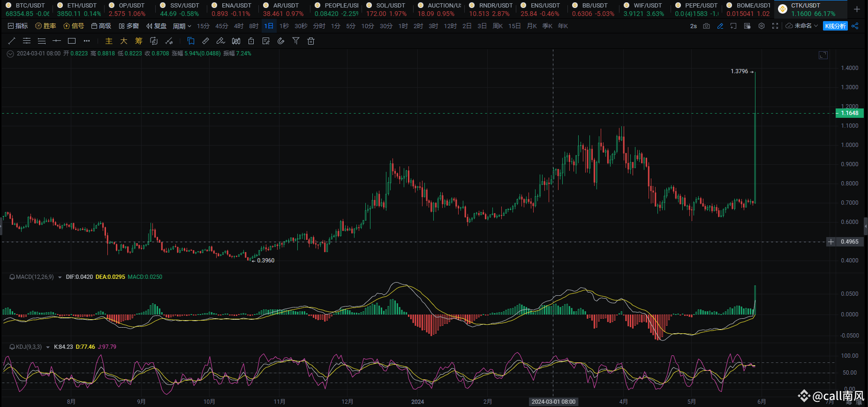
Task: Toggle the MACD alert bell
Action: (12, 277)
